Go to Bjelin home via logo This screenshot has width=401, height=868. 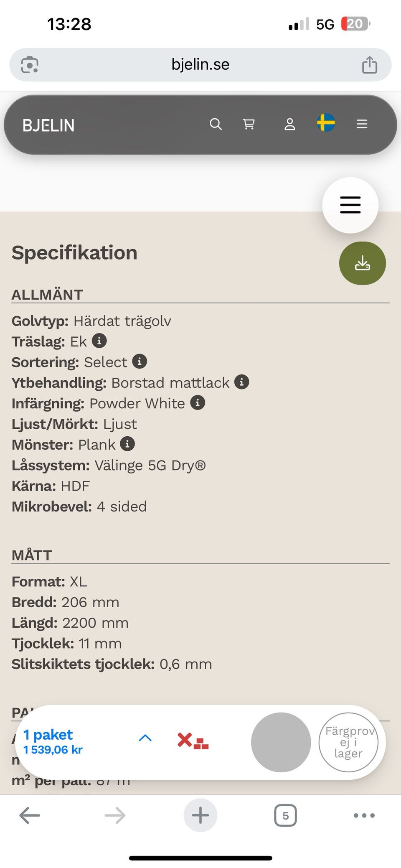[48, 125]
